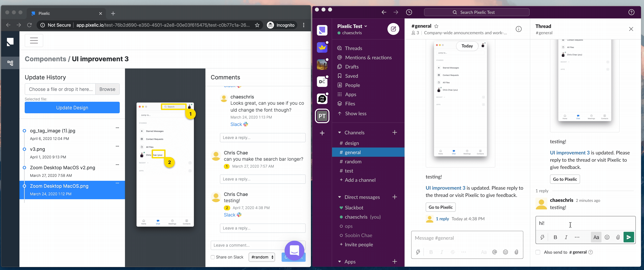644x270 pixels.
Task: Collapse the Apps section in Slack
Action: tap(339, 262)
